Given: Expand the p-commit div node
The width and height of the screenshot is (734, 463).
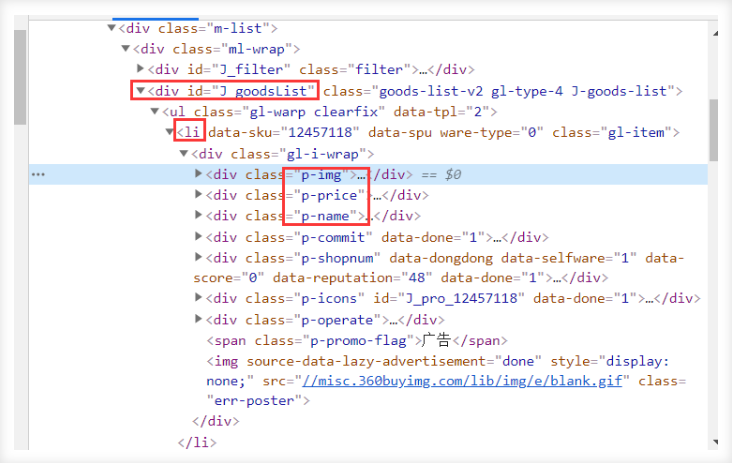Looking at the screenshot, I should pyautogui.click(x=198, y=236).
